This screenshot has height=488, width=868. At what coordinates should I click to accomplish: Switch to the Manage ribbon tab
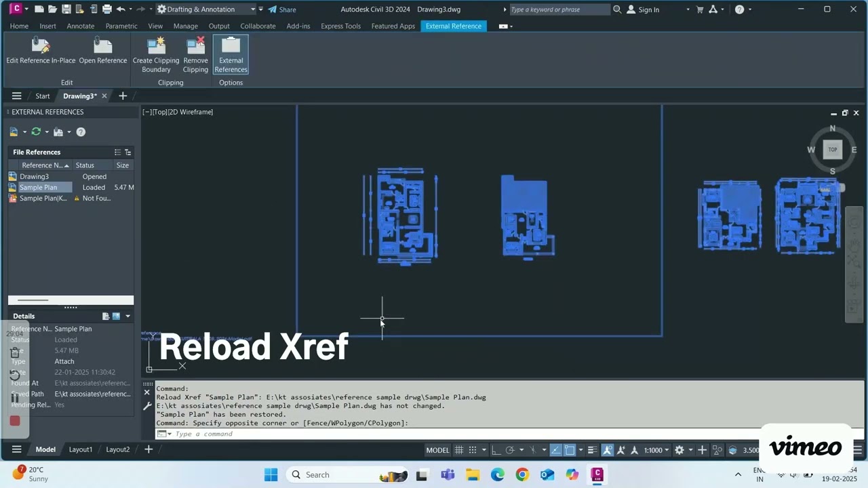click(x=185, y=26)
